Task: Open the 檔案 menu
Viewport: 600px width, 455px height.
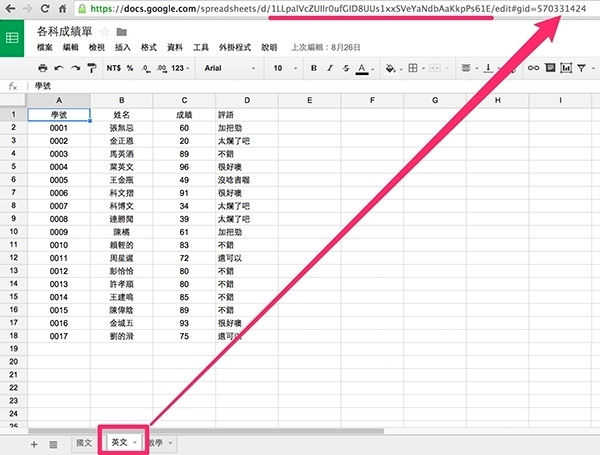Action: pos(44,47)
